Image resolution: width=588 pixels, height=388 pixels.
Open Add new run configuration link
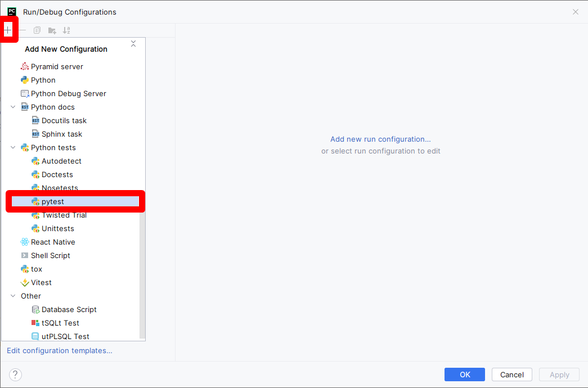point(380,139)
